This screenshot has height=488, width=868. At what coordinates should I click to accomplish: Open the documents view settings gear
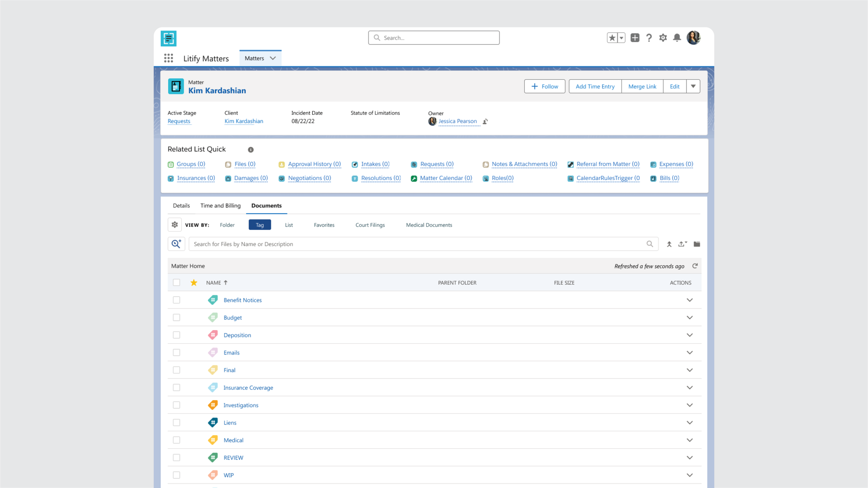pyautogui.click(x=175, y=225)
